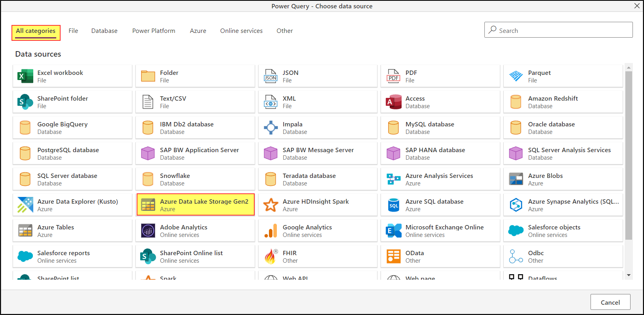Open the Access database icon
The width and height of the screenshot is (644, 315).
(394, 102)
